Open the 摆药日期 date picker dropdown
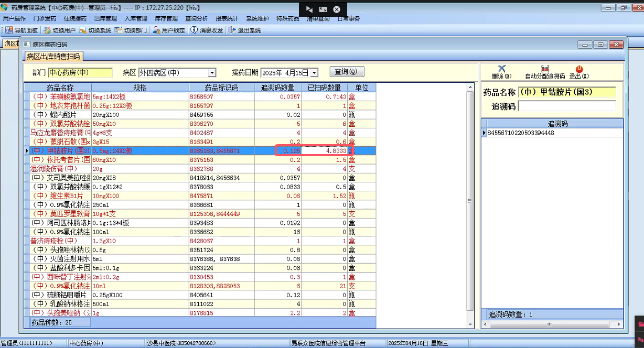 [x=314, y=73]
